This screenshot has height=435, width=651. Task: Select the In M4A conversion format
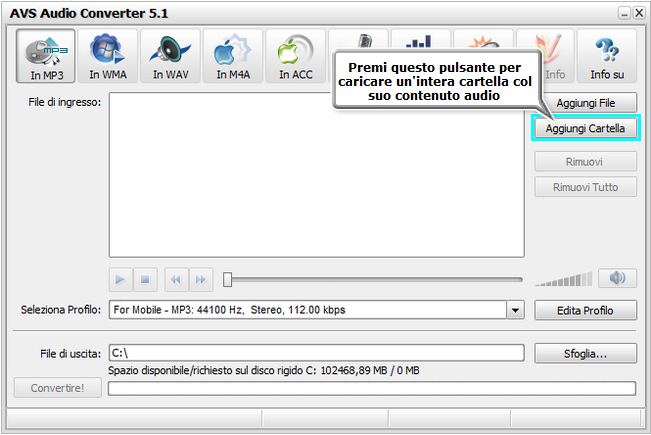click(233, 56)
